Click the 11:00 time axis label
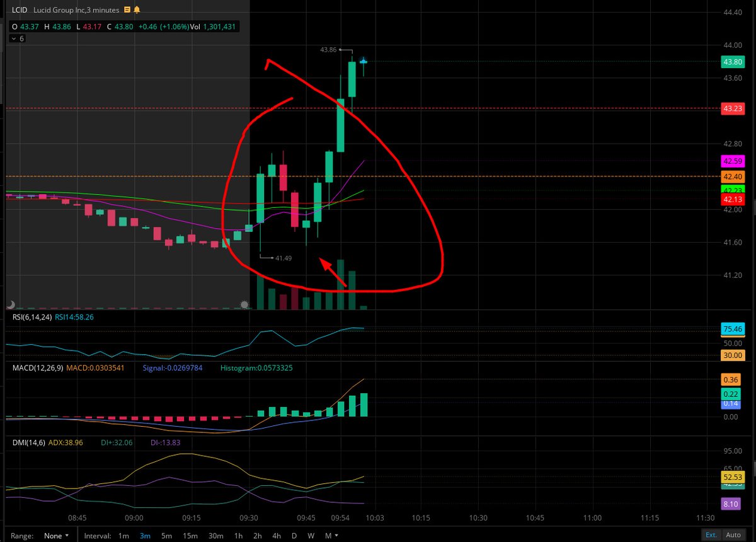756x542 pixels. [x=592, y=517]
